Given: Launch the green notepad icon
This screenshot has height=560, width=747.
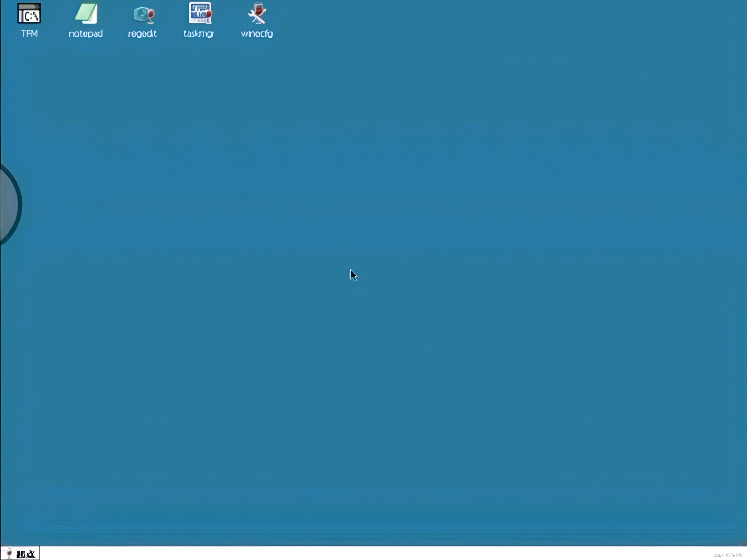Looking at the screenshot, I should coord(86,13).
